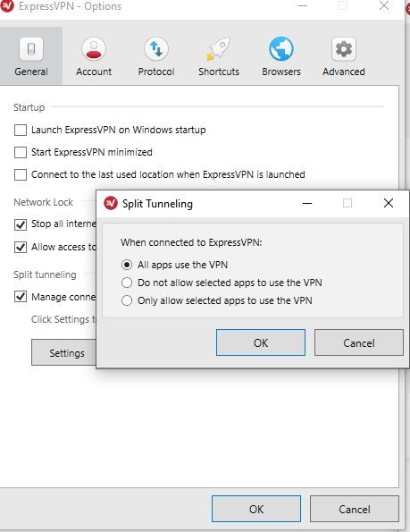Open the Account profile icon
The height and width of the screenshot is (532, 410).
click(x=94, y=49)
